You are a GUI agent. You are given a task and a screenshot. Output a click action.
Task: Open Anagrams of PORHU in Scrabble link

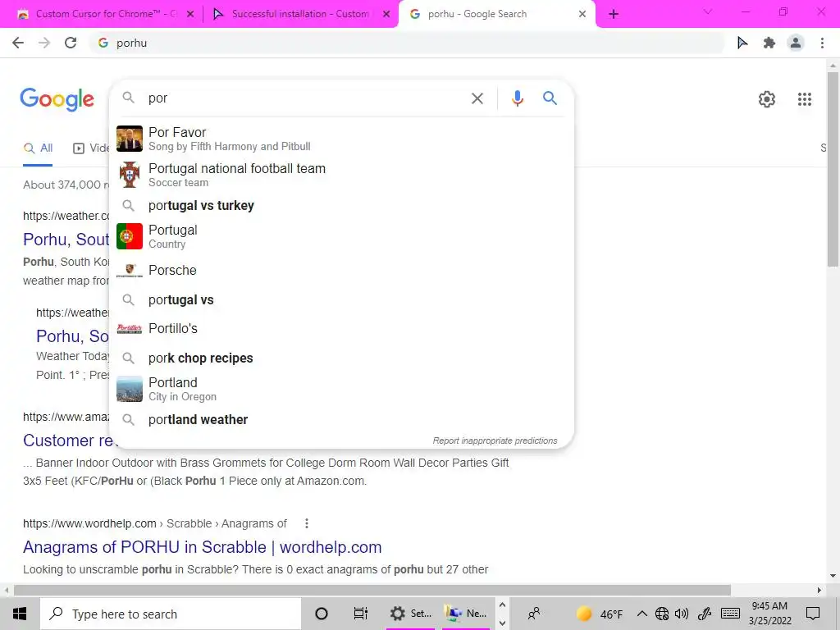point(202,547)
